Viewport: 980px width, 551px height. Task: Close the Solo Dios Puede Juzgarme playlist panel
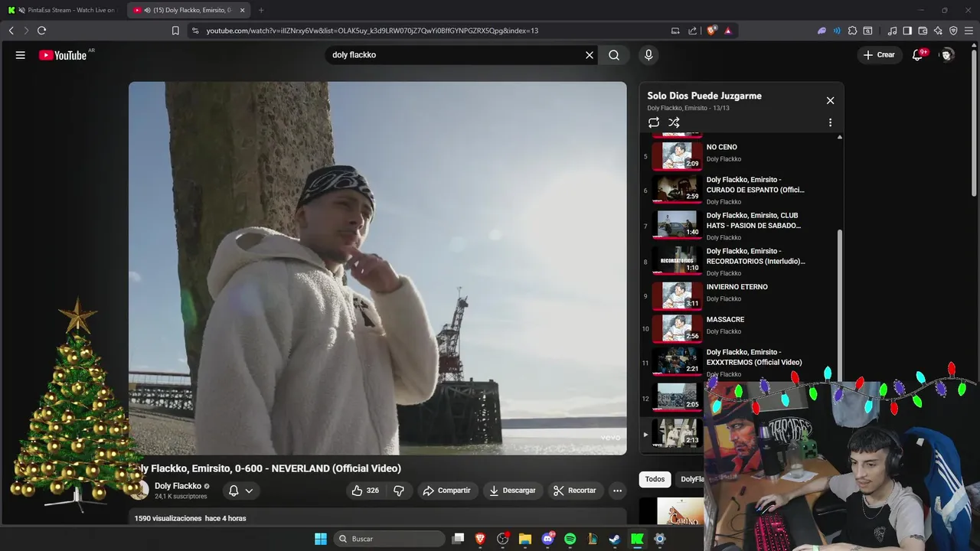click(830, 100)
